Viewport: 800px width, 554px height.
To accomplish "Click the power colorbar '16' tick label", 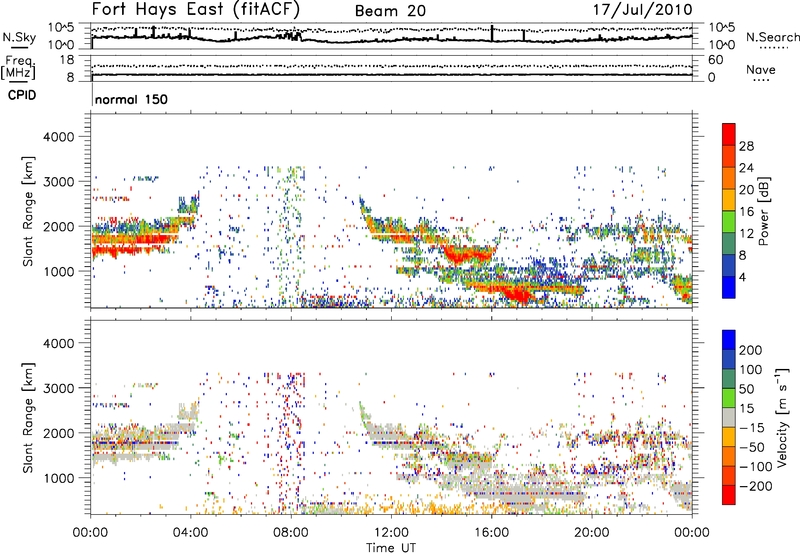I will click(x=746, y=212).
